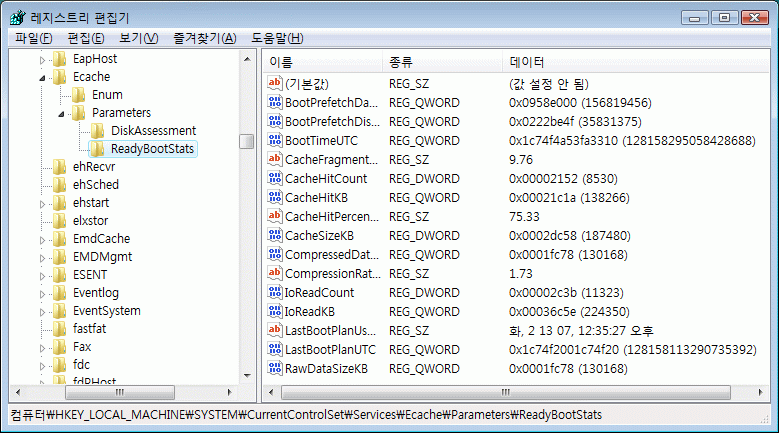Click the binary icon of CacheHitCount value
779x433 pixels.
click(275, 178)
